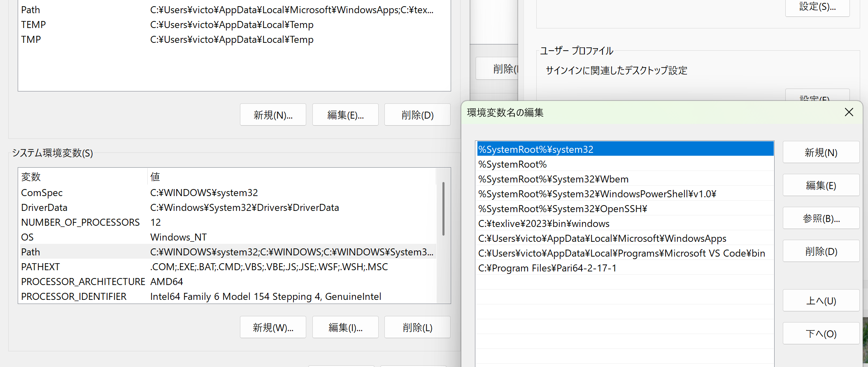
Task: Click 削除(L) under system variables
Action: click(x=417, y=327)
